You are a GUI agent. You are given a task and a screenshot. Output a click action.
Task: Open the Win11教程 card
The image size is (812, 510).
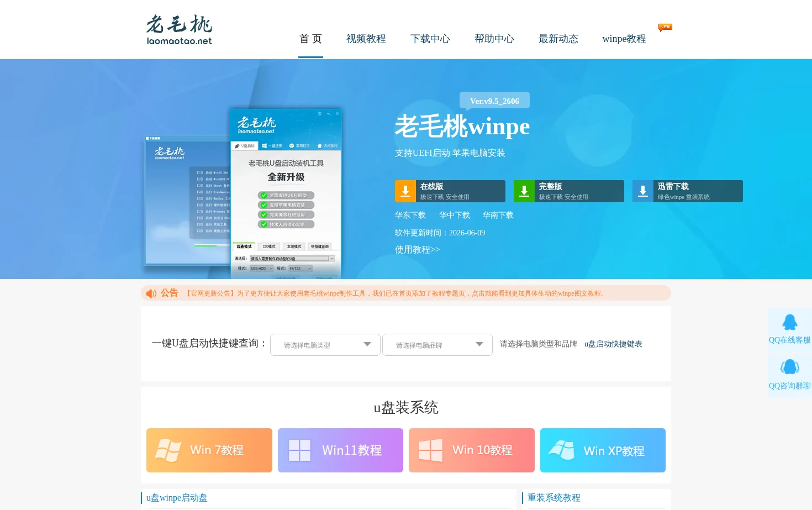340,450
